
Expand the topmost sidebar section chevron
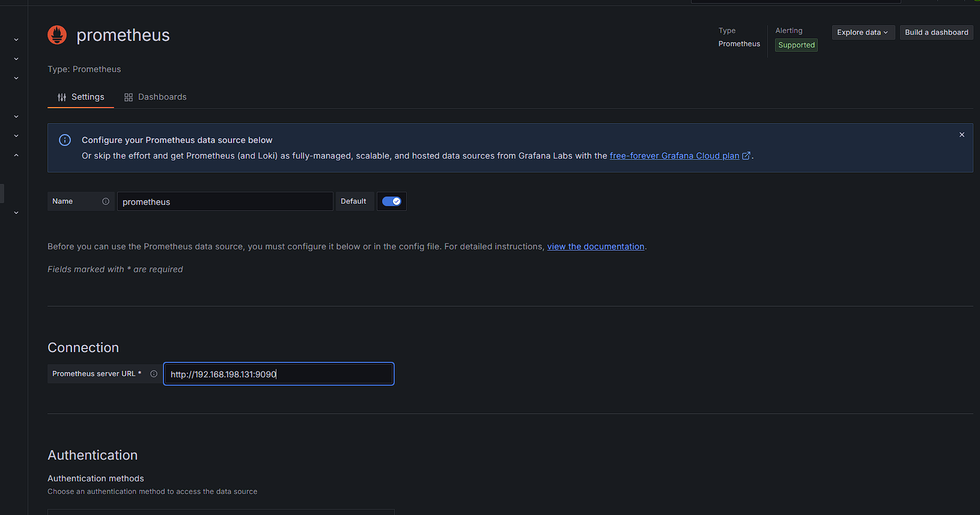tap(16, 40)
